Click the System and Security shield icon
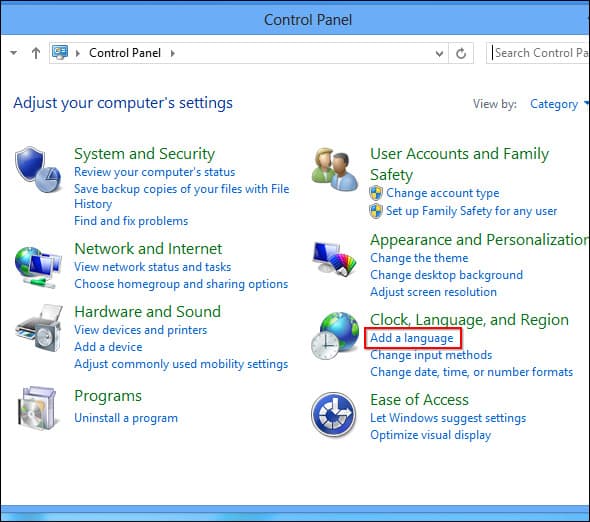This screenshot has width=590, height=522. pyautogui.click(x=38, y=169)
